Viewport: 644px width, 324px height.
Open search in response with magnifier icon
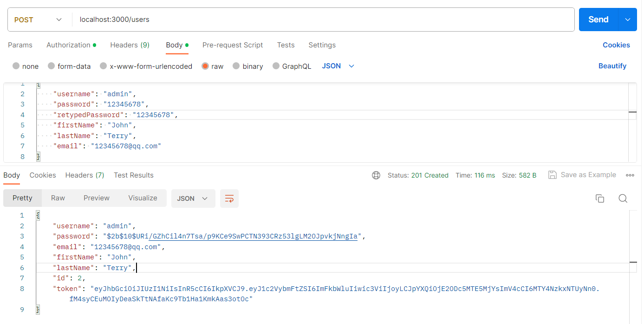click(623, 198)
